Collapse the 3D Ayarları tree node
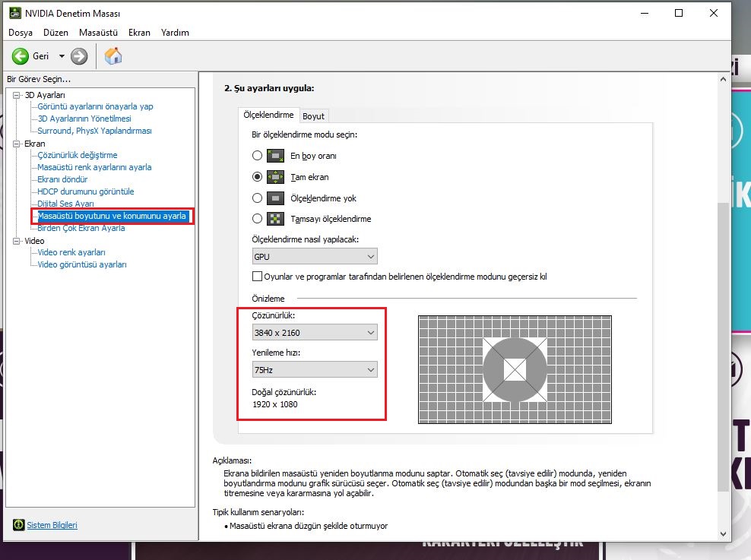Image resolution: width=751 pixels, height=560 pixels. pyautogui.click(x=16, y=95)
